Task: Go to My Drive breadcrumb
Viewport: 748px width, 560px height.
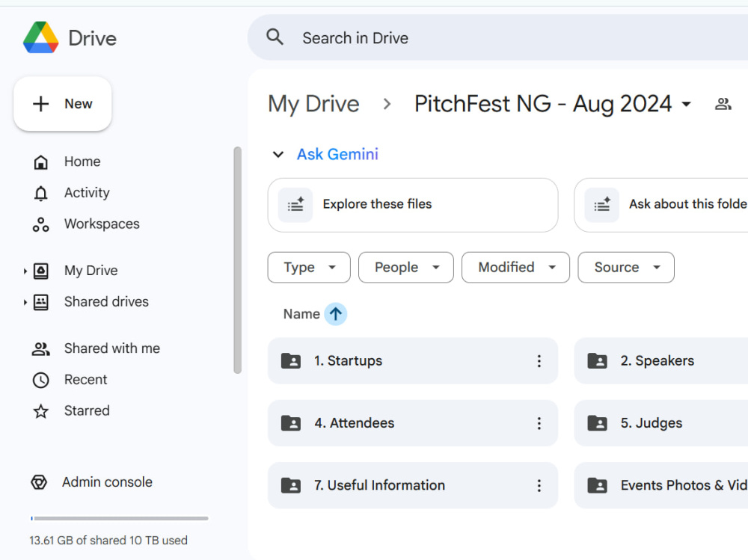Action: click(x=313, y=104)
